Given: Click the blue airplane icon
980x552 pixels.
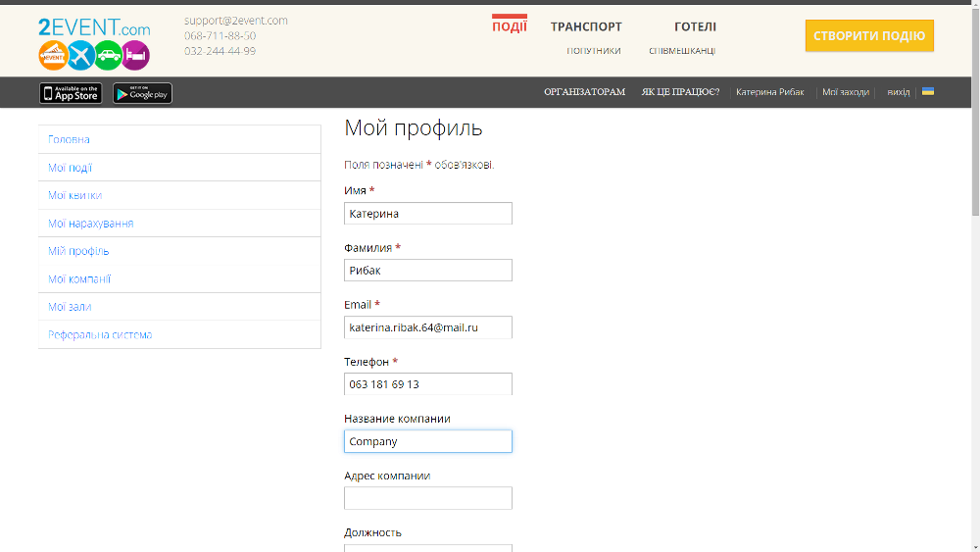Looking at the screenshot, I should pos(80,56).
